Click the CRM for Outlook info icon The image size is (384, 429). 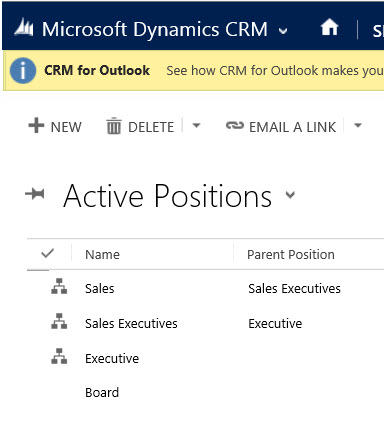click(23, 70)
